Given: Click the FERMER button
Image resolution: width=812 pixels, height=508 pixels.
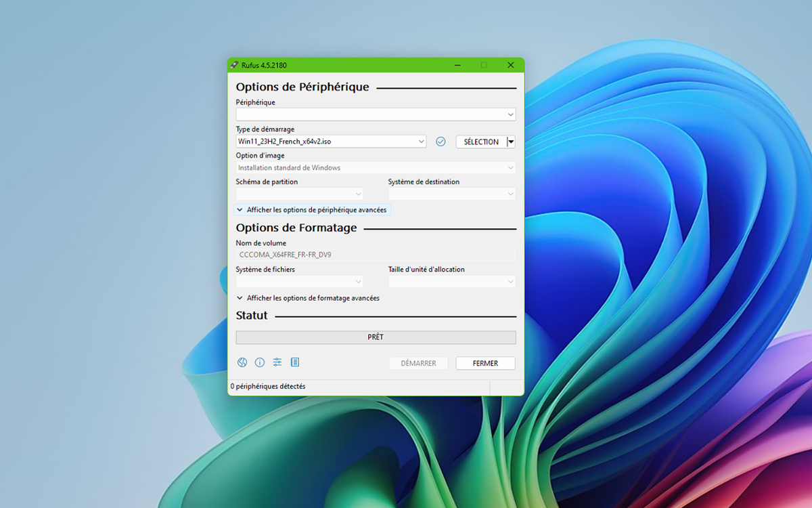Looking at the screenshot, I should coord(485,364).
